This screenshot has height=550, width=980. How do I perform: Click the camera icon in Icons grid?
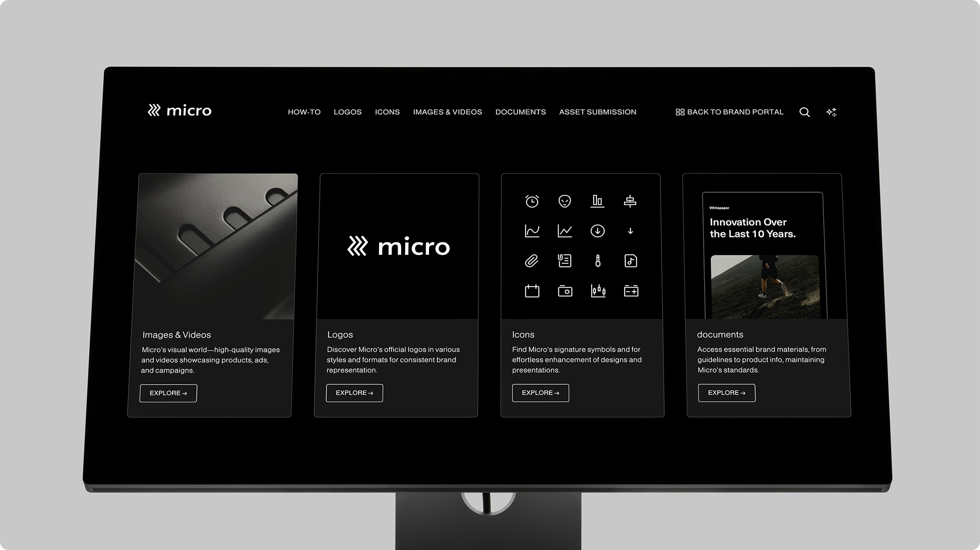click(565, 290)
